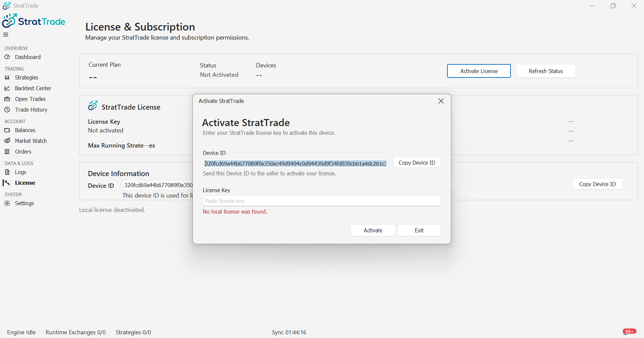Click 'Local license deactivated.' message
Viewport: 644px width, 338px height.
[x=112, y=210]
